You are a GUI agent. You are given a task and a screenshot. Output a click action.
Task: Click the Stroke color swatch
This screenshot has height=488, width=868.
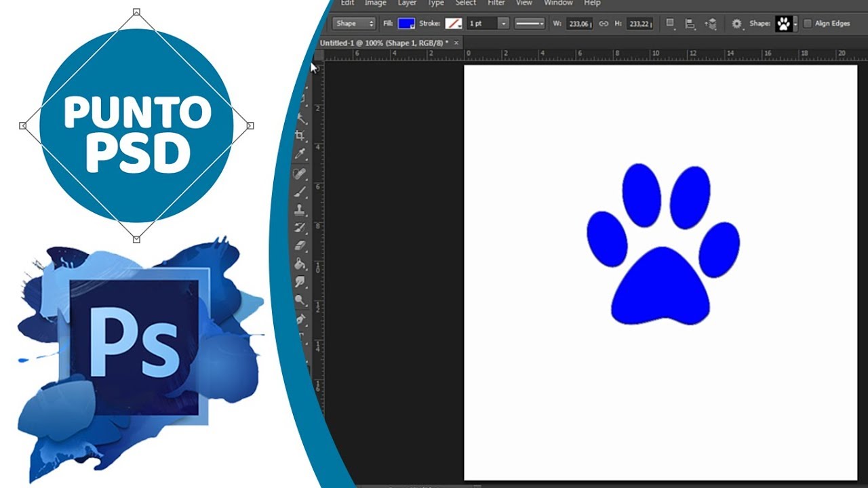coord(453,24)
